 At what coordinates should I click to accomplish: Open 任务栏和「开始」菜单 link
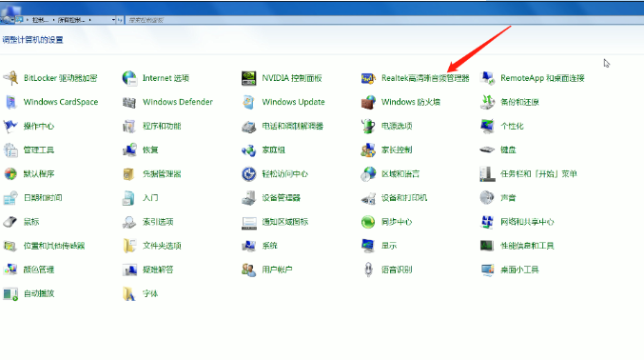click(x=538, y=173)
